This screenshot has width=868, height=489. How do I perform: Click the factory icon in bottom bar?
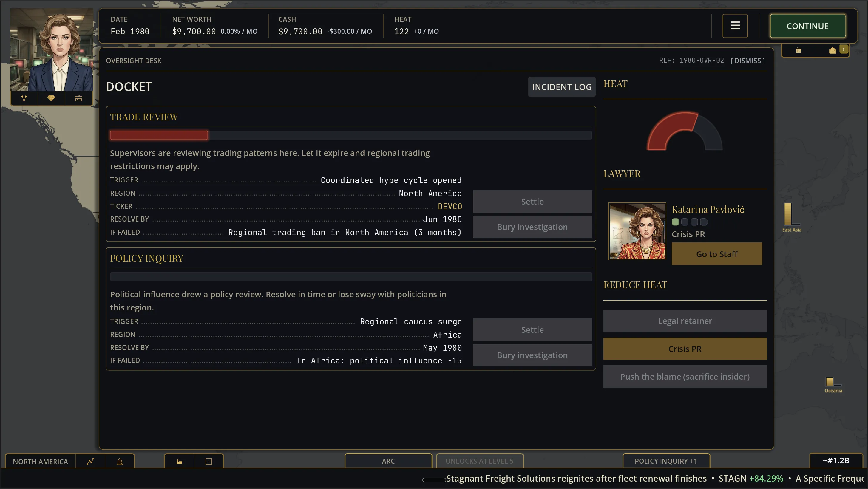pos(179,461)
